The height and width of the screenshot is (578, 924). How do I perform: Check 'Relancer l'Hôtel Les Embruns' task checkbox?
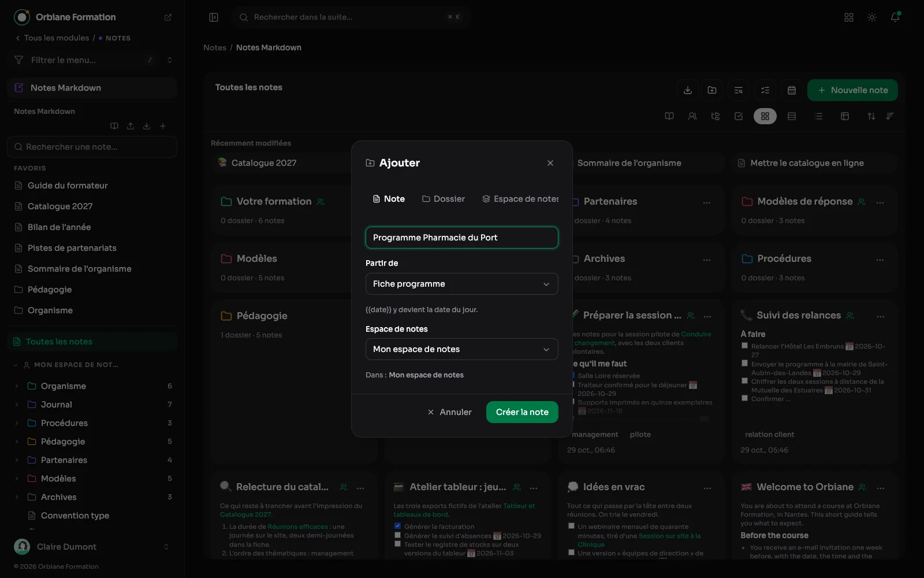[745, 346]
